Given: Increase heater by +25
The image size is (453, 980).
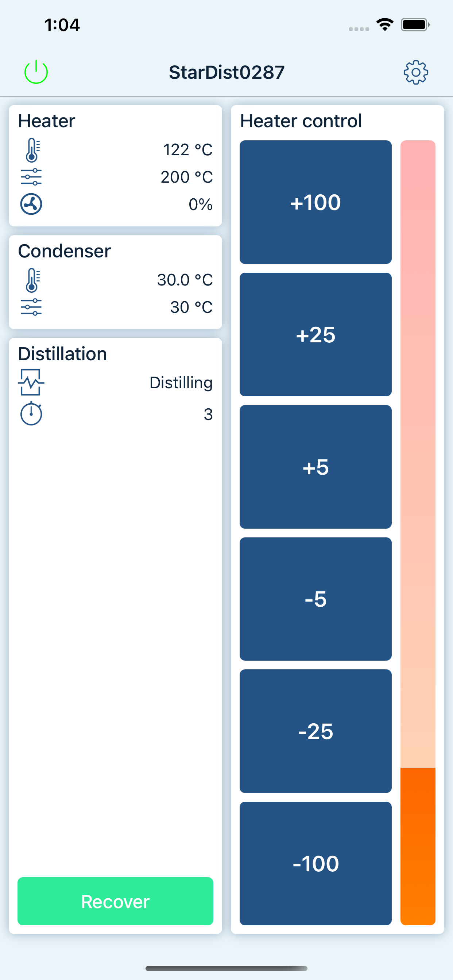Looking at the screenshot, I should click(315, 334).
